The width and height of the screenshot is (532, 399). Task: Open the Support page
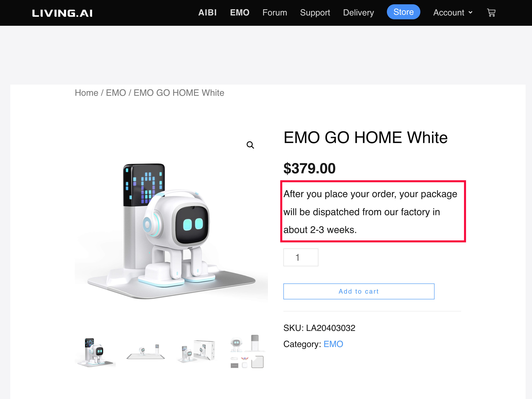[x=315, y=12]
